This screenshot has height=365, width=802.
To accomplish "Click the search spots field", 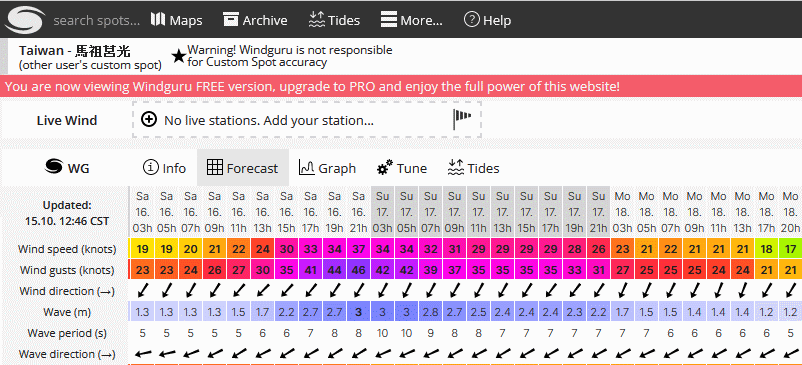I will pyautogui.click(x=96, y=21).
